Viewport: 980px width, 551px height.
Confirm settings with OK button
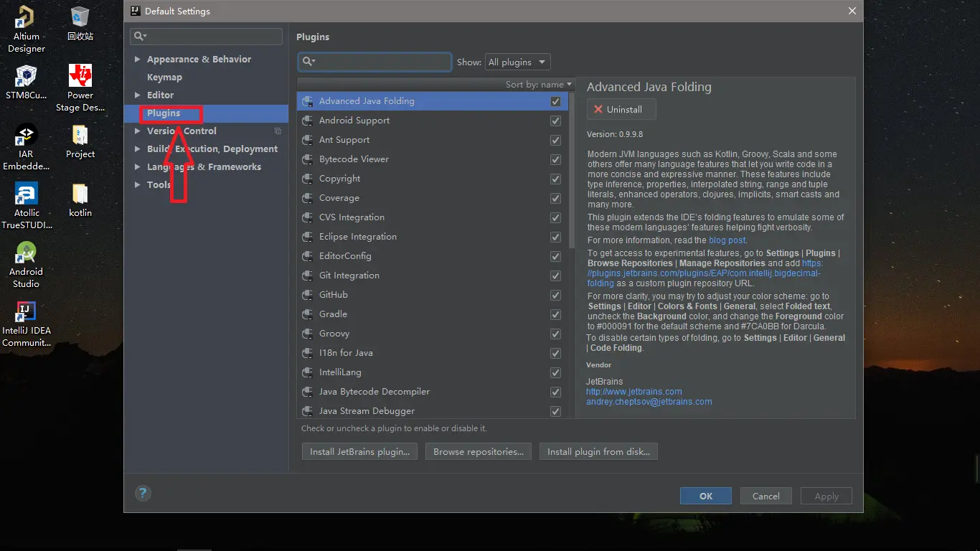click(x=706, y=496)
